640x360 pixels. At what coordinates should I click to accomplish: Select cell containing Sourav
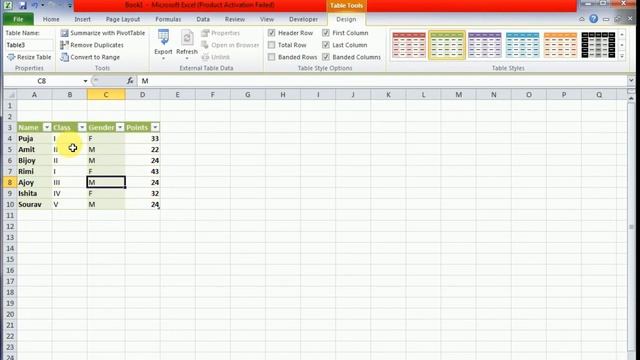point(34,204)
